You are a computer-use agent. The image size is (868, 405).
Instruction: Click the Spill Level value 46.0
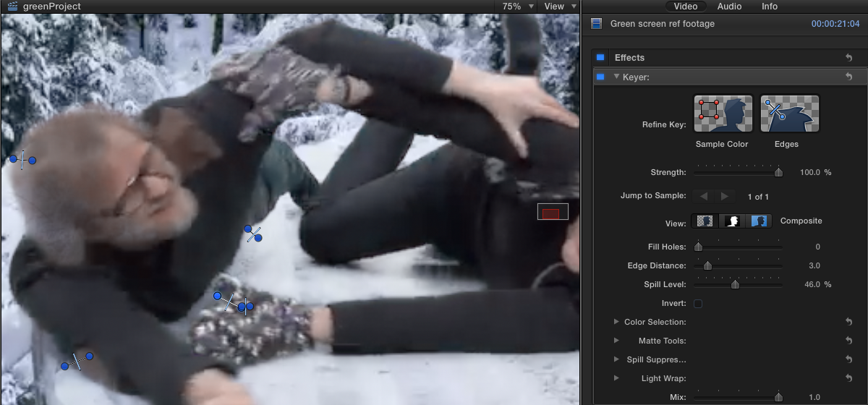coord(813,284)
